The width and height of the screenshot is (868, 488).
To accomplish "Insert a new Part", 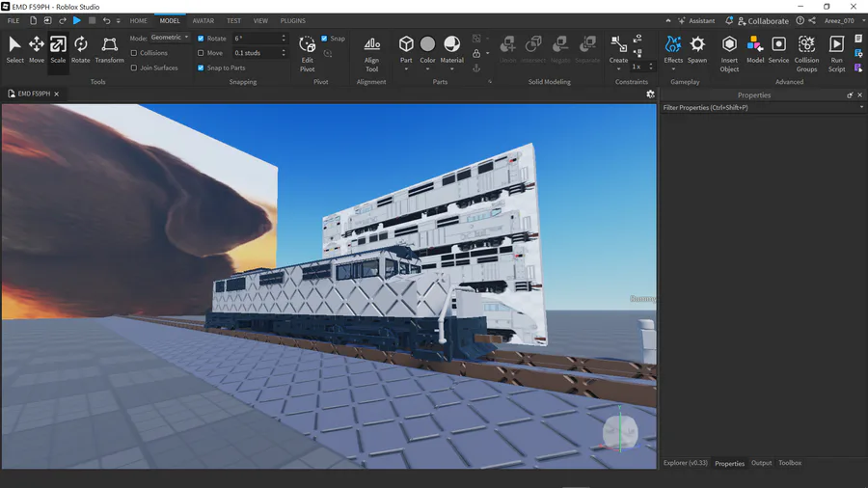I will click(x=406, y=49).
